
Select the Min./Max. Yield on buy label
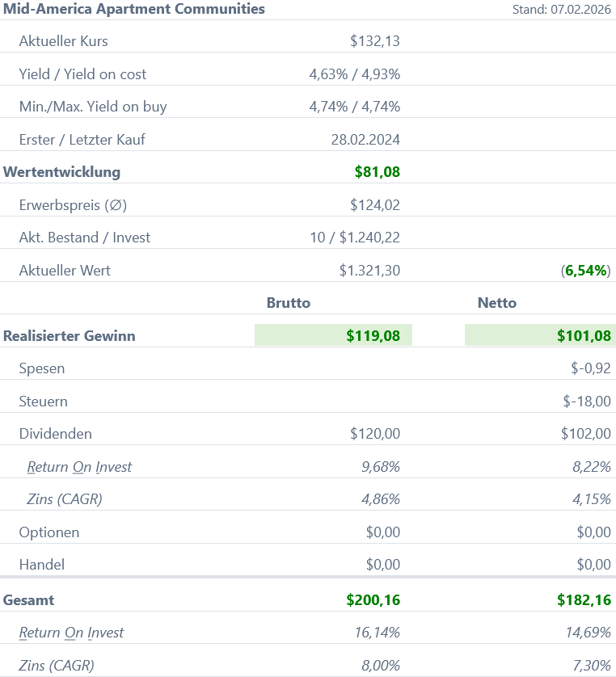point(93,107)
